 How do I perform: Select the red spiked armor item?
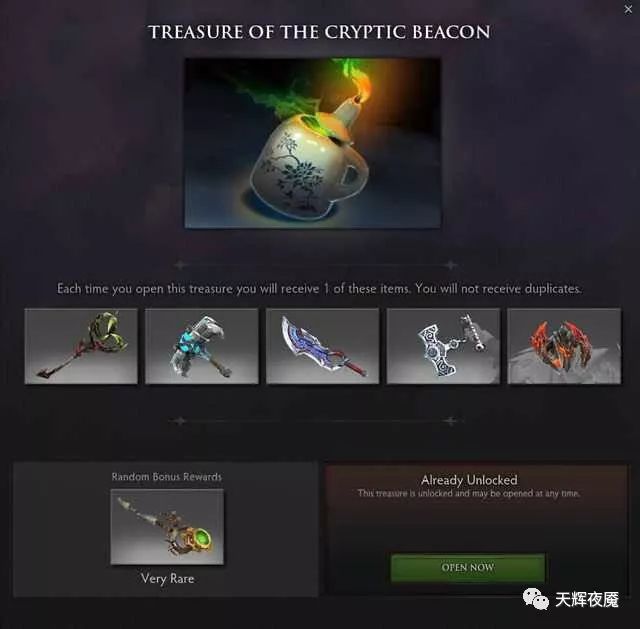point(564,346)
